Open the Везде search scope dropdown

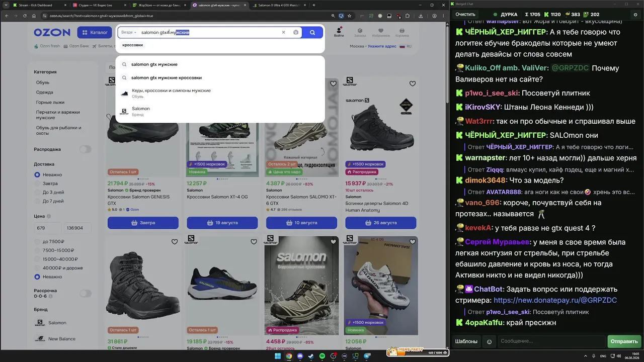coord(129,32)
